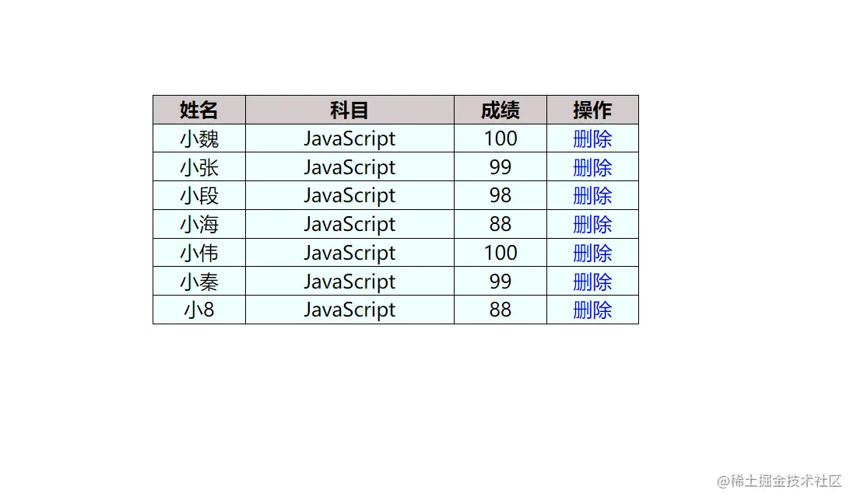Click JavaScript cell in 小伟 row
Screen dimensions: 857x504
click(x=349, y=253)
